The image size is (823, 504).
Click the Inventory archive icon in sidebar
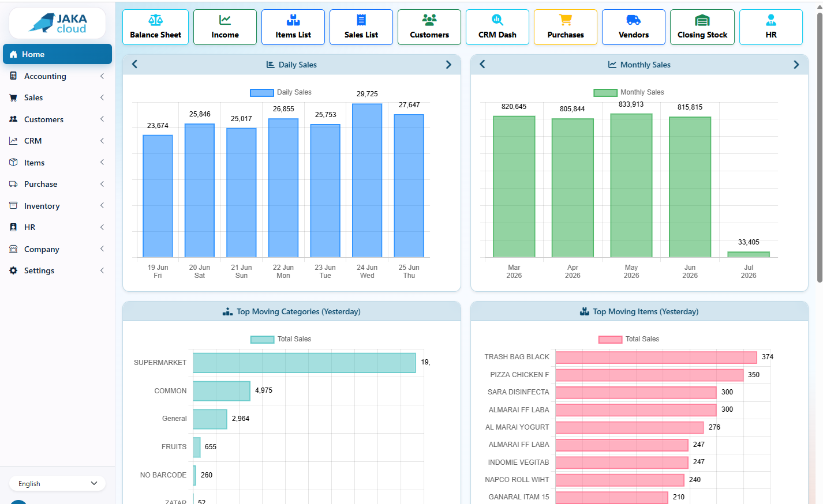[13, 206]
